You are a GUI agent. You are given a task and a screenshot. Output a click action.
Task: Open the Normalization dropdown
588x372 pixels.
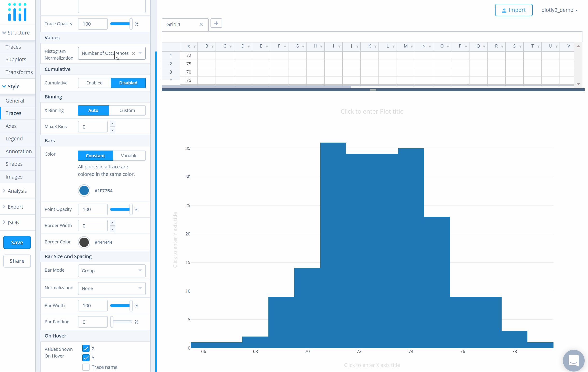(112, 288)
